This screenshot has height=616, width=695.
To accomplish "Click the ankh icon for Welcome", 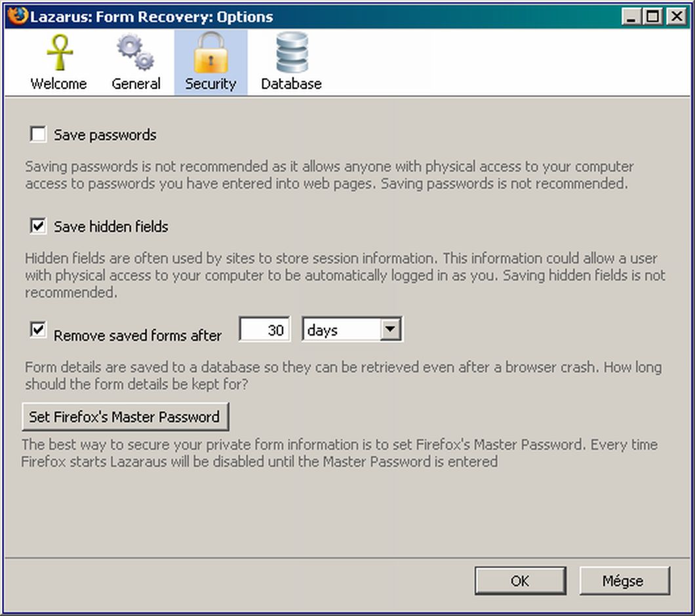I will [x=59, y=52].
